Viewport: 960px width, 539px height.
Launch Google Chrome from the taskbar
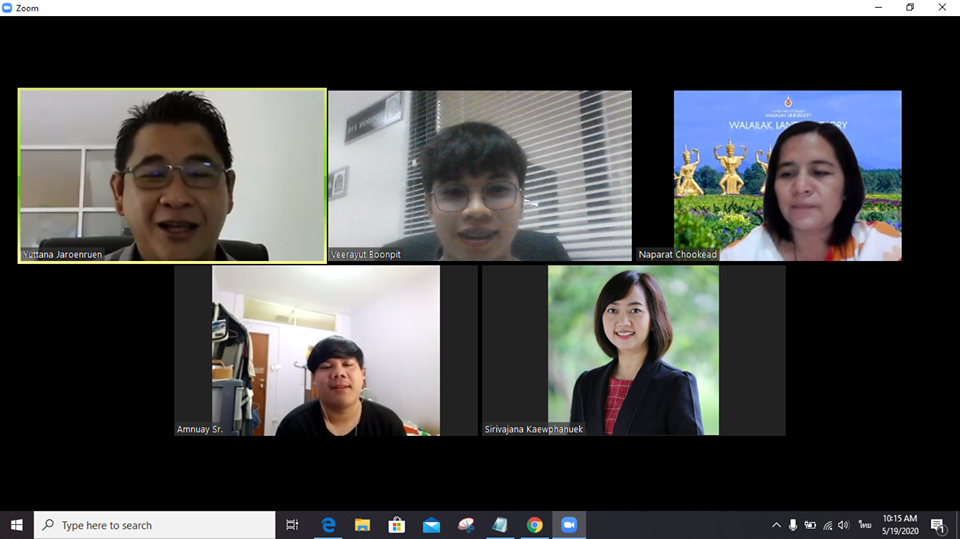535,525
